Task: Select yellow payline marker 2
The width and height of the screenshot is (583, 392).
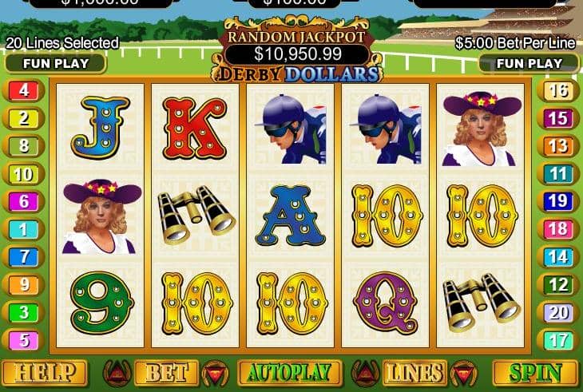Action: [x=24, y=118]
